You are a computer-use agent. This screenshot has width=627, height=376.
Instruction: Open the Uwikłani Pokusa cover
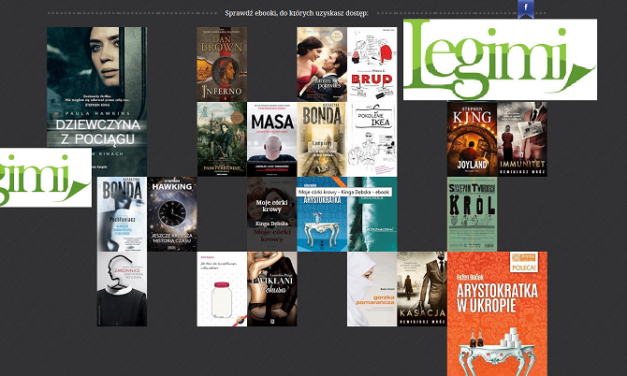point(272,289)
